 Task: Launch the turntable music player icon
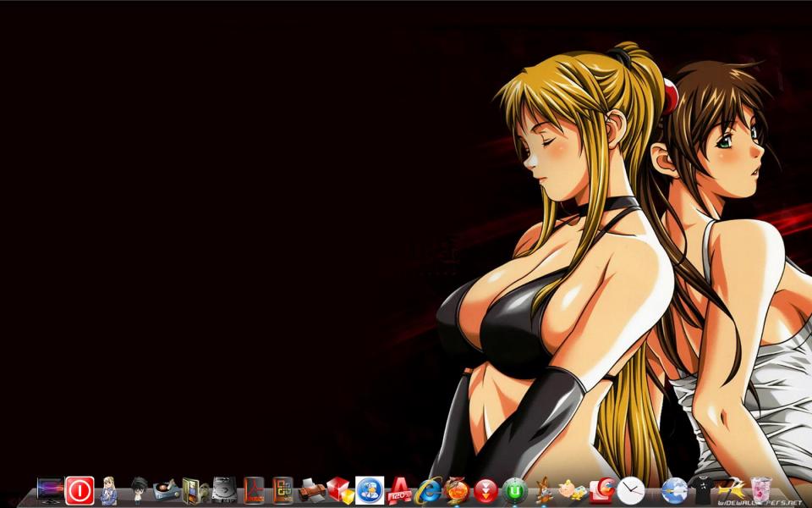pos(167,490)
